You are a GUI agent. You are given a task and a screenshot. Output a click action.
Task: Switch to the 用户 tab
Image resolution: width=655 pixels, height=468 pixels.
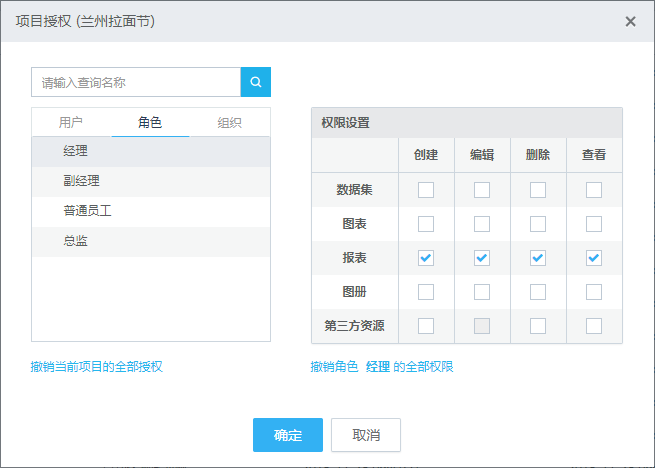tap(71, 123)
